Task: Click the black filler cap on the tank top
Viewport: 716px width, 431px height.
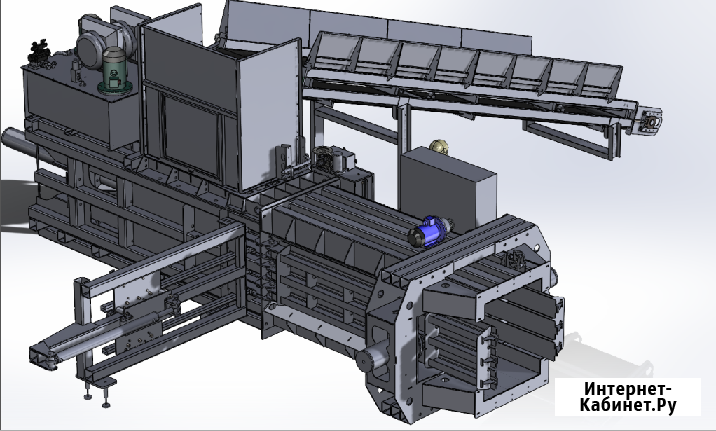Action: 40,49
